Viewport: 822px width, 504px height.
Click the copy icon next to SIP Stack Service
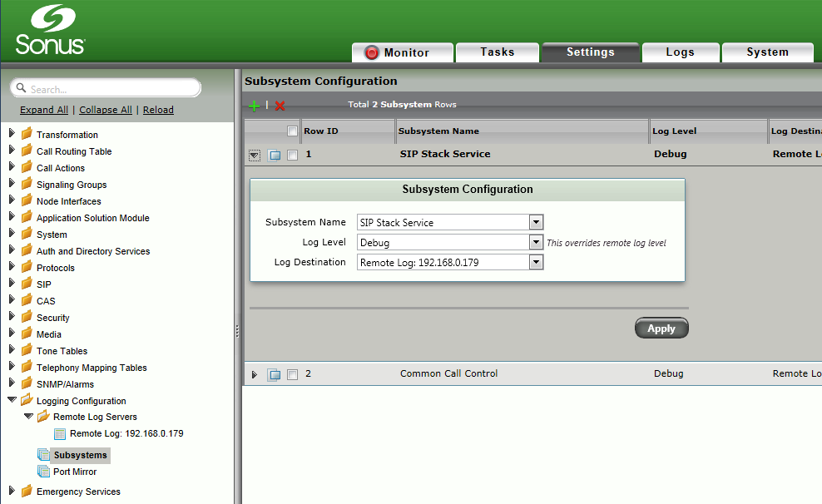click(x=275, y=153)
